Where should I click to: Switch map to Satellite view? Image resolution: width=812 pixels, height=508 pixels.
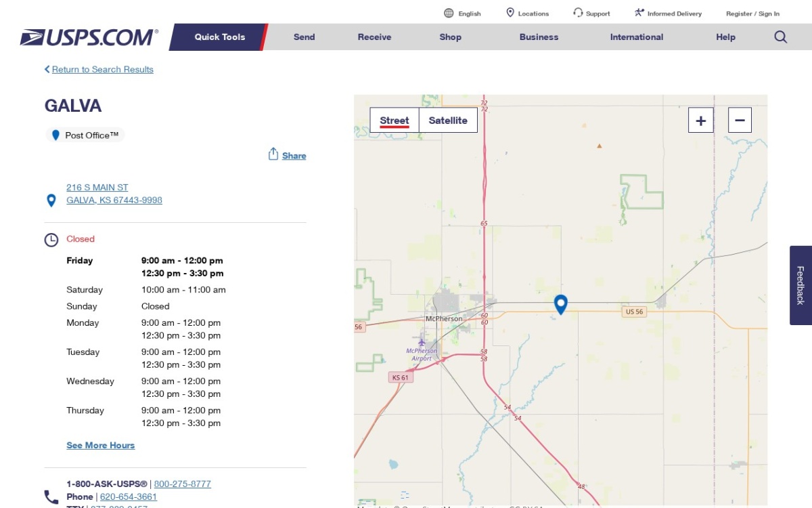click(x=448, y=121)
